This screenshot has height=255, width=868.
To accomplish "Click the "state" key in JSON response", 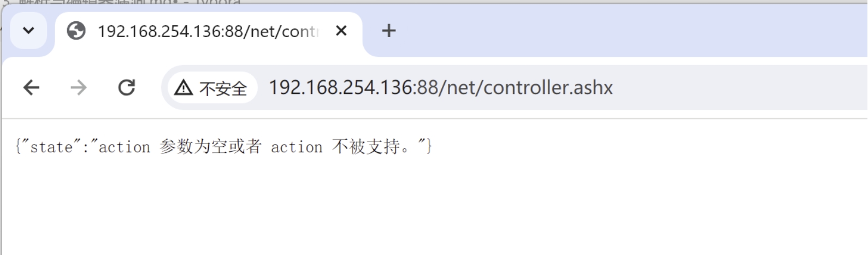I will [51, 146].
